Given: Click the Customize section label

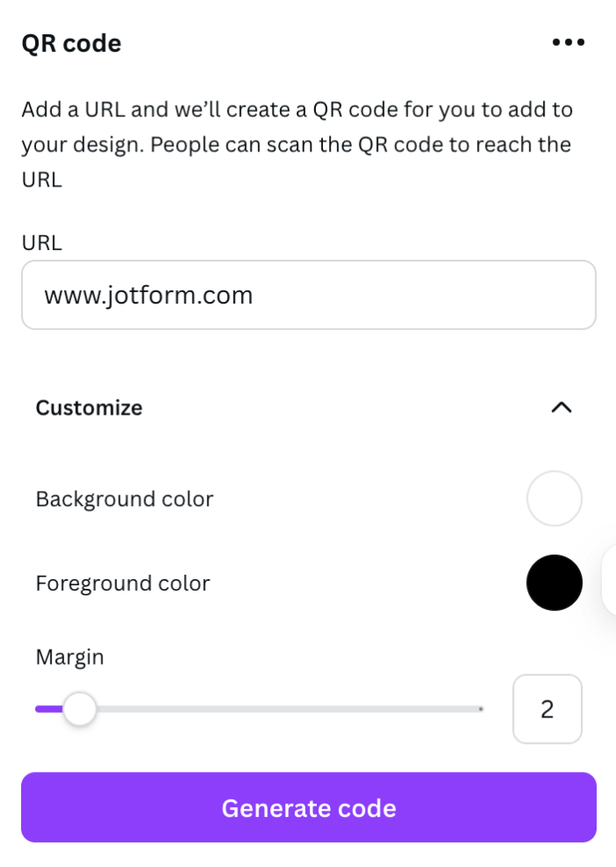Looking at the screenshot, I should (x=88, y=408).
